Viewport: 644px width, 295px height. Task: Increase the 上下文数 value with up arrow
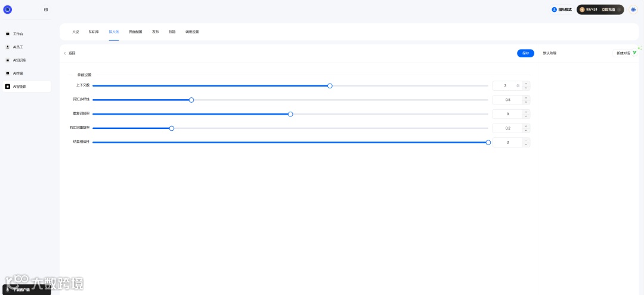pyautogui.click(x=526, y=84)
